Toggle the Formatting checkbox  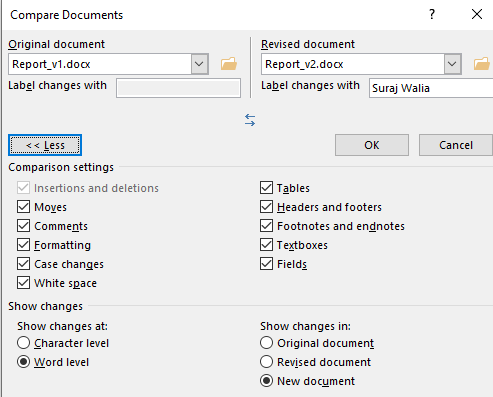coord(23,245)
